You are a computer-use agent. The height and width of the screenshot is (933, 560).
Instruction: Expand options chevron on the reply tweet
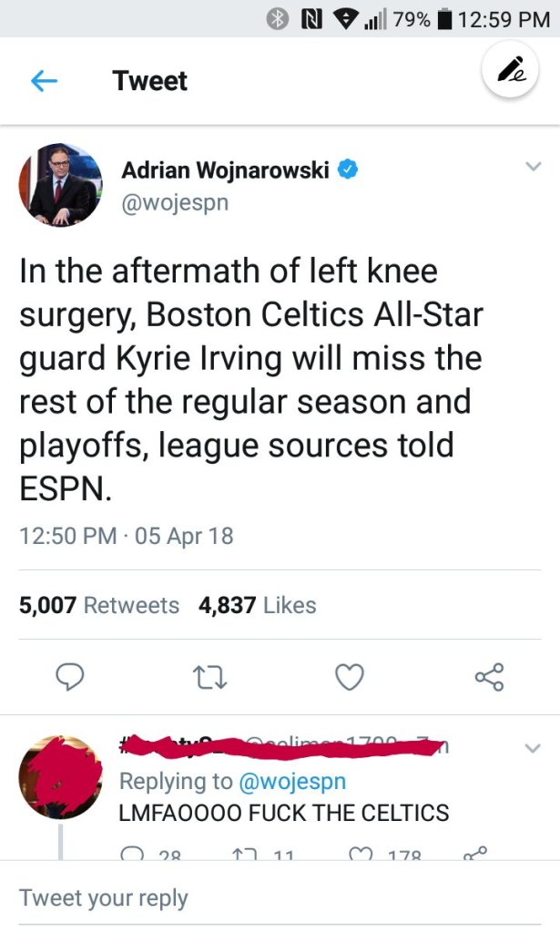click(534, 748)
